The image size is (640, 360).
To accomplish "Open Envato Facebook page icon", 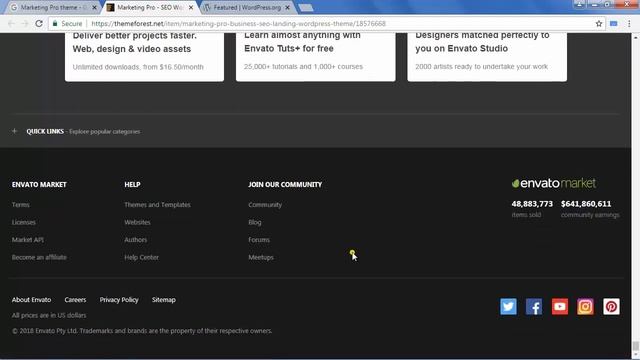I will tap(534, 307).
